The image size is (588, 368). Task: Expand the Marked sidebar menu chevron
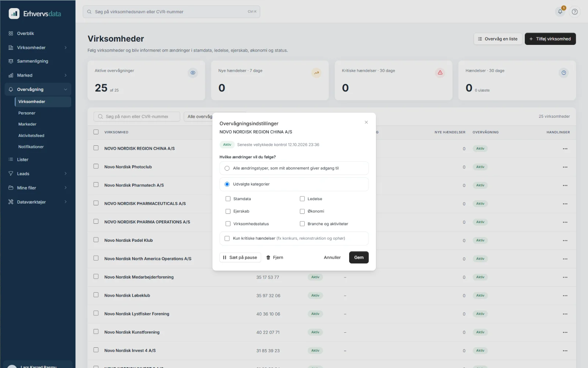pos(65,75)
